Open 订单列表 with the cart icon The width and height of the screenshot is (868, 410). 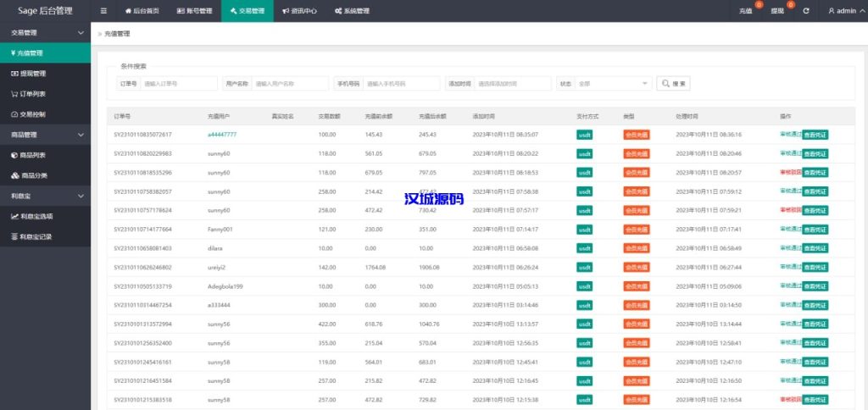[x=32, y=94]
